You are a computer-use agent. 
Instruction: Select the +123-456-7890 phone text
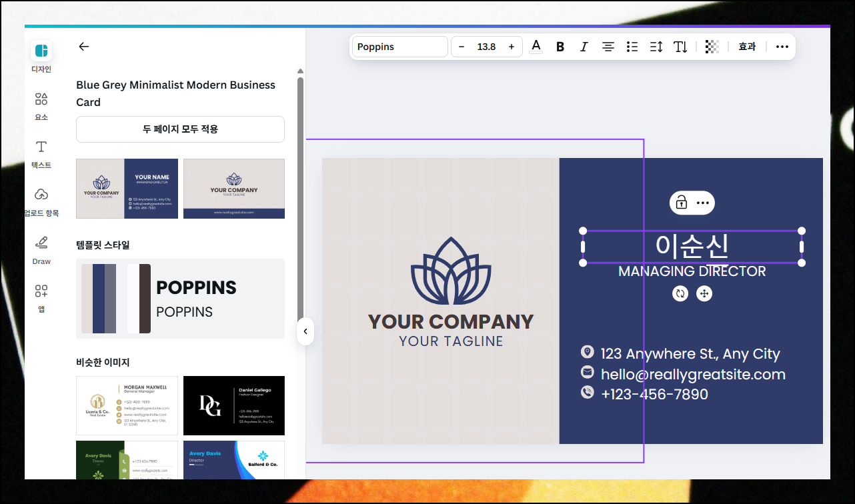(654, 395)
